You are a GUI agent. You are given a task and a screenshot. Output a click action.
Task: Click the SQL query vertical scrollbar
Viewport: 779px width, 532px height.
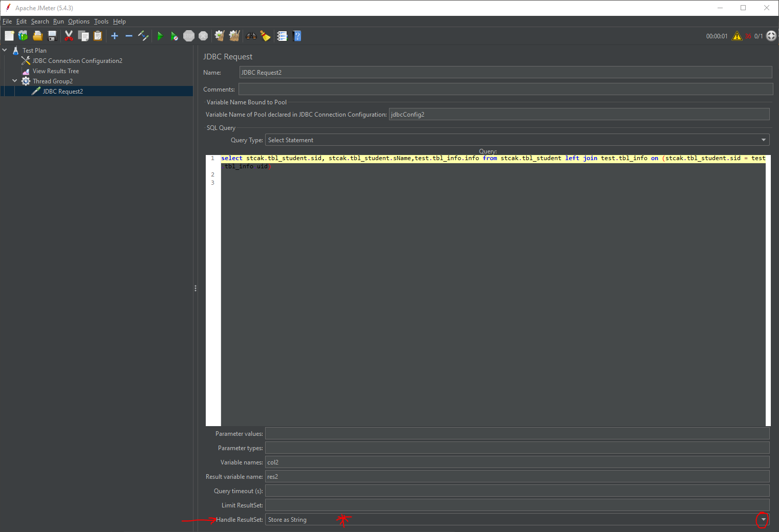pyautogui.click(x=768, y=291)
